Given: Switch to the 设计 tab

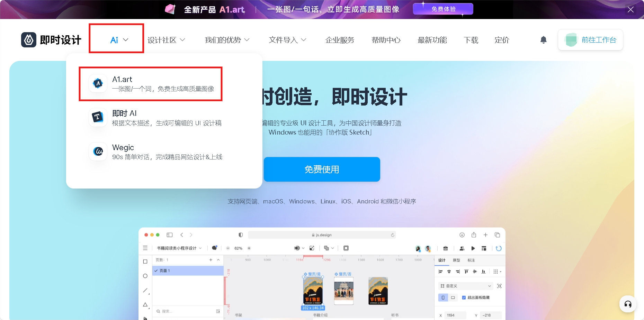Looking at the screenshot, I should coord(442,260).
